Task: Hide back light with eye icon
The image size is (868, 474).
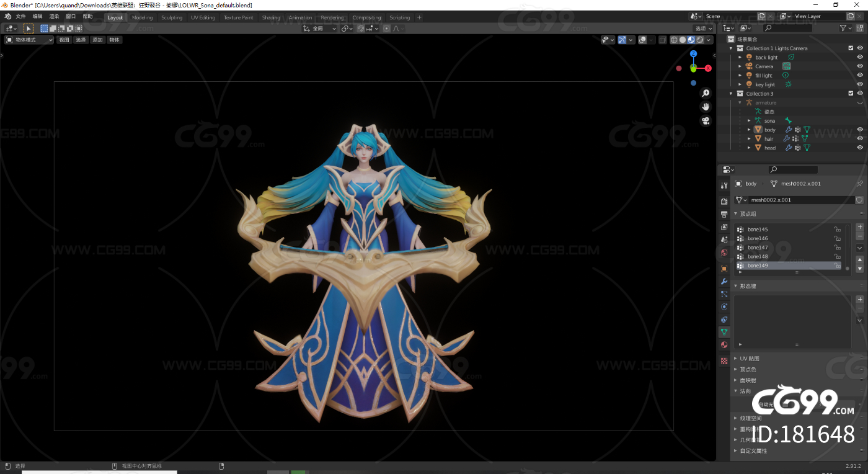Action: click(860, 57)
